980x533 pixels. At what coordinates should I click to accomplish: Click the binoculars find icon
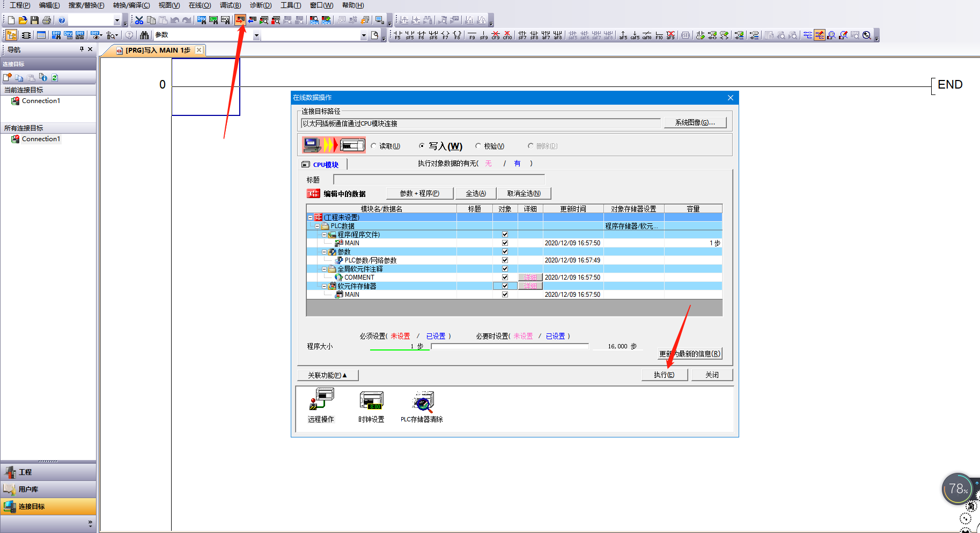144,35
